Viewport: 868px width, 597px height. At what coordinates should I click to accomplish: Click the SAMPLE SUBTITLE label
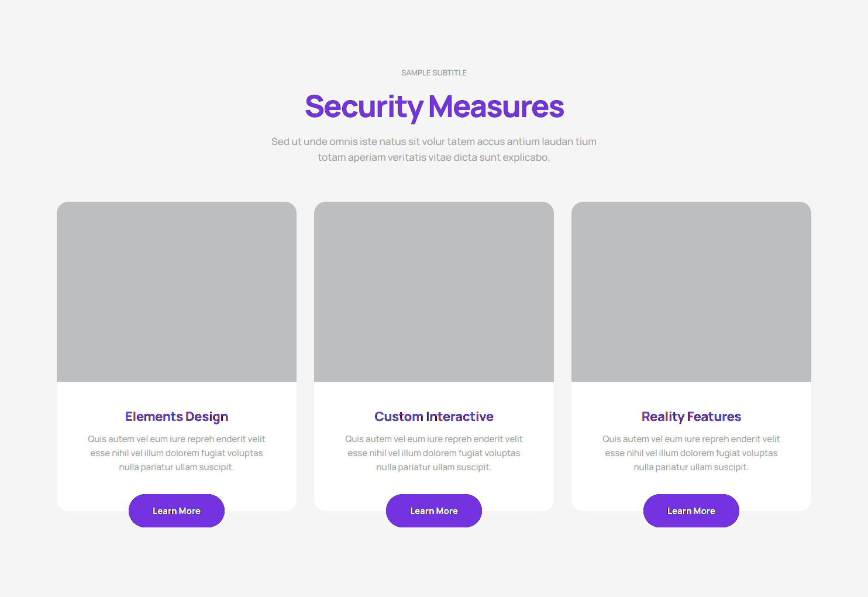(x=434, y=73)
